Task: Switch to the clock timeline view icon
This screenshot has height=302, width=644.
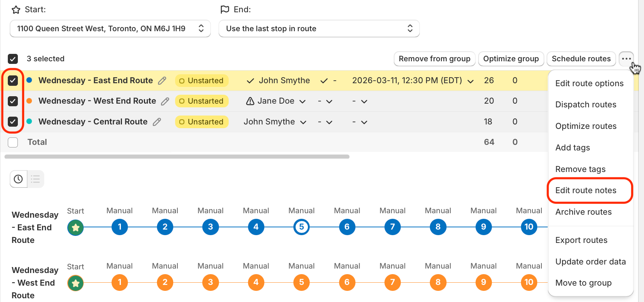Action: [x=18, y=179]
